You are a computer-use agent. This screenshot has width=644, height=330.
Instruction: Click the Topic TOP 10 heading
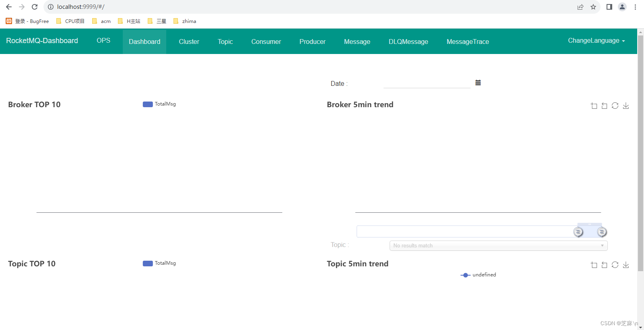[32, 264]
